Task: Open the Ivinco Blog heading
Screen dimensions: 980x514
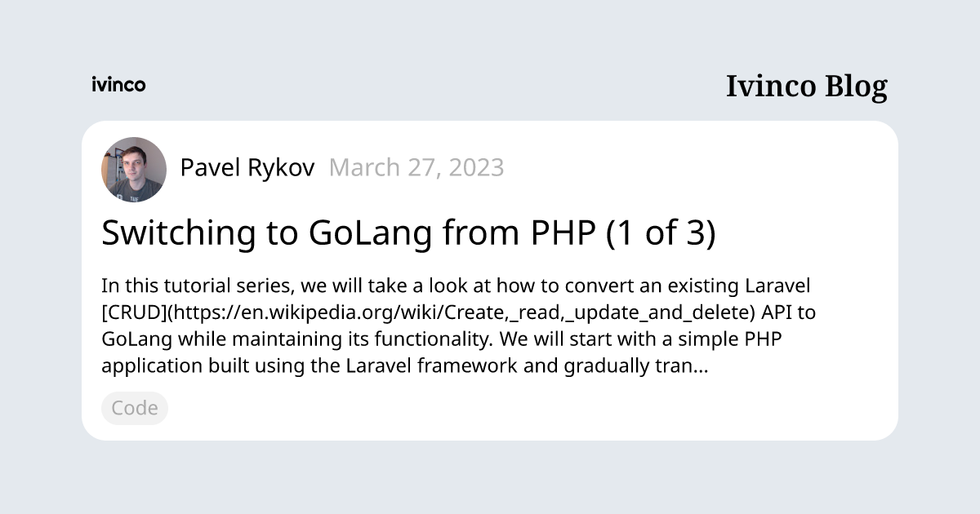Action: pos(806,86)
